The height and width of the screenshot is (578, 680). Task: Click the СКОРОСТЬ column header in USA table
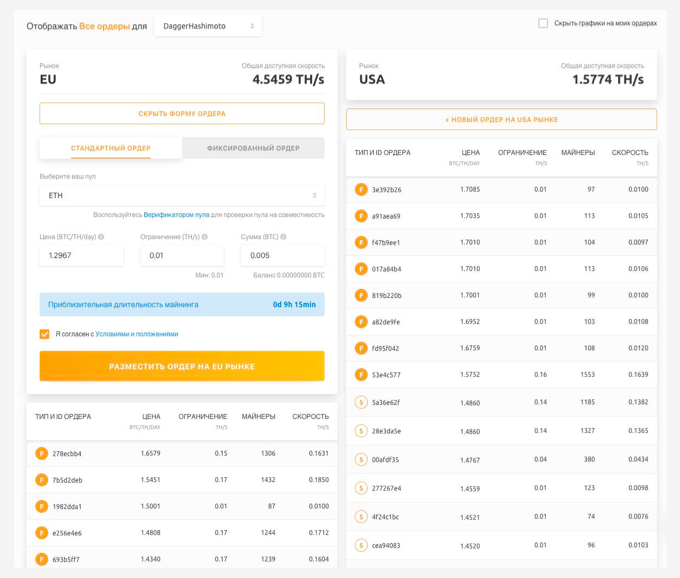coord(630,153)
